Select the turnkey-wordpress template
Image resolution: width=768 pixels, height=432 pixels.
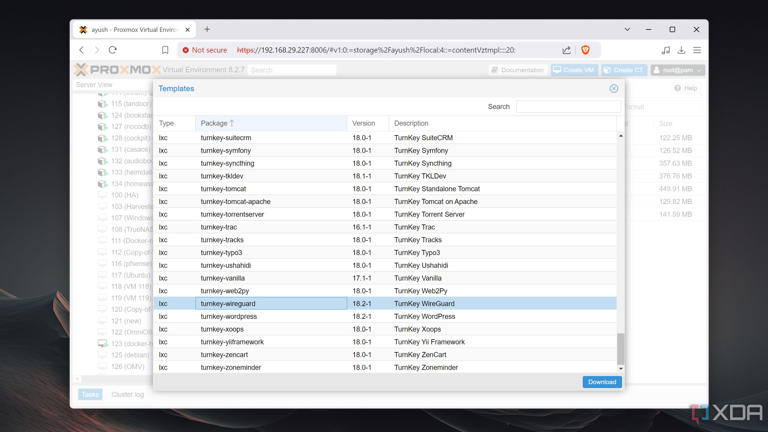[x=385, y=316]
